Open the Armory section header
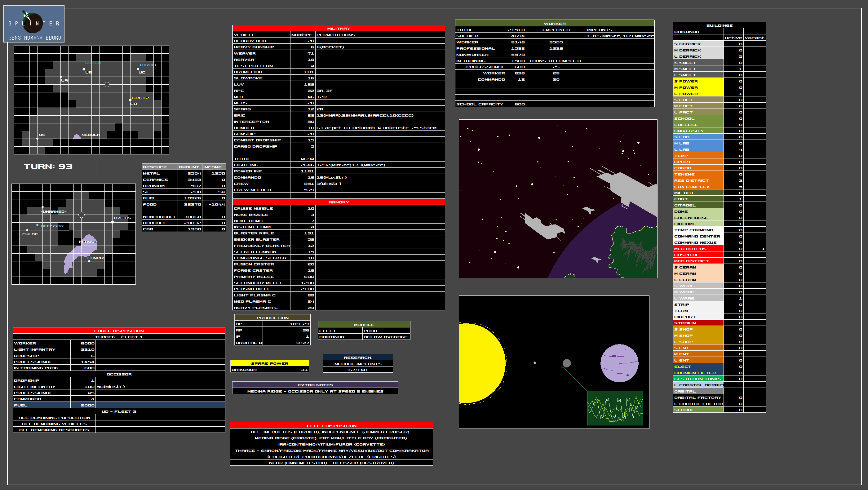 339,202
